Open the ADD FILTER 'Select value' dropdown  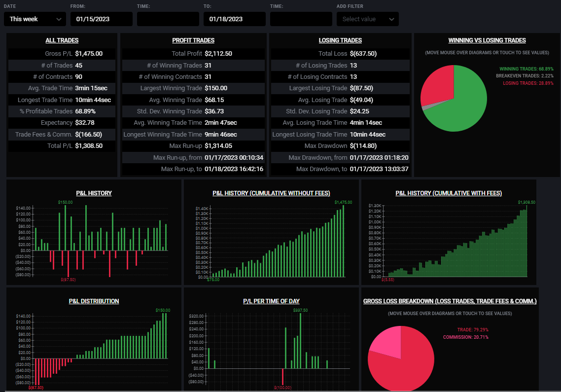(367, 19)
